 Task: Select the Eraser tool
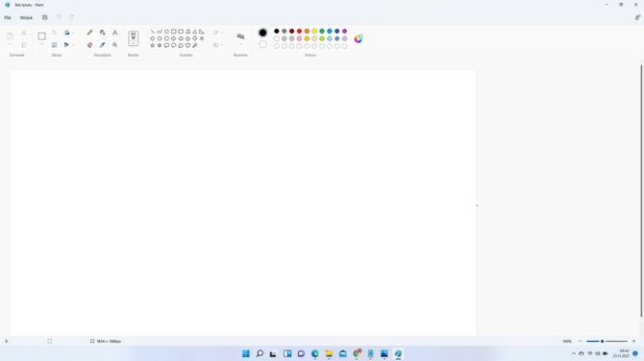point(89,45)
